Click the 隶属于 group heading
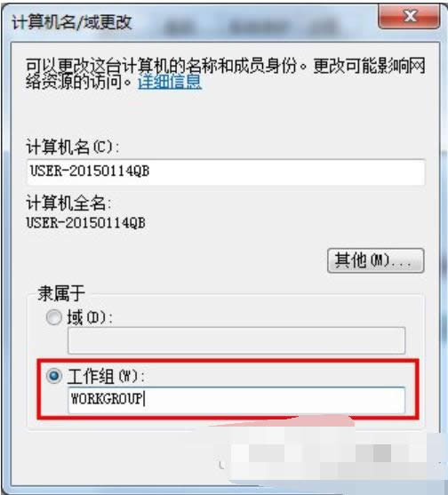 [x=61, y=293]
